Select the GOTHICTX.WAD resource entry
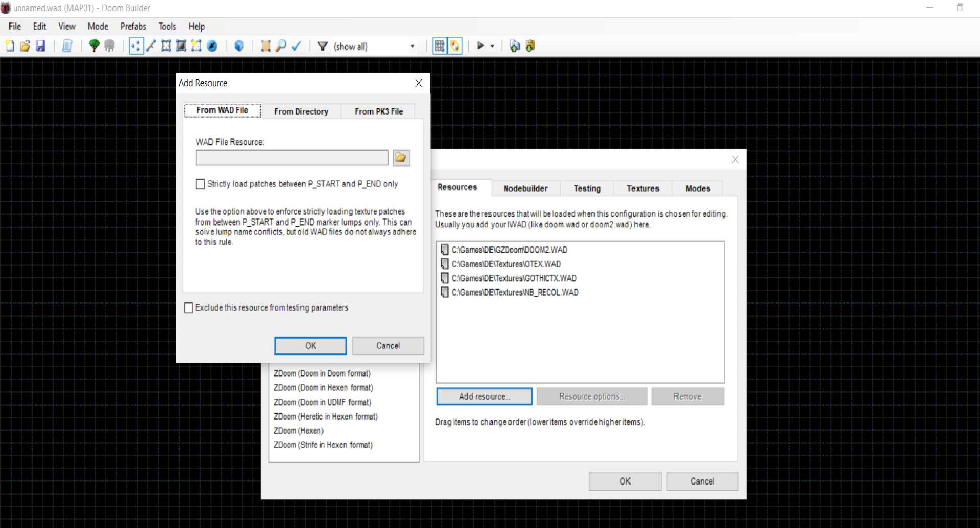This screenshot has width=980, height=528. [509, 278]
